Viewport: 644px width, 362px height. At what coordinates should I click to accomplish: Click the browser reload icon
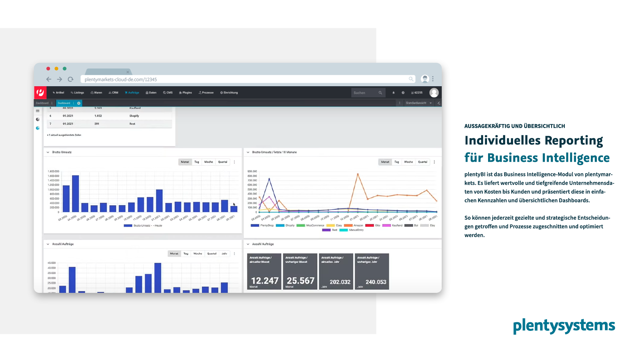[71, 79]
